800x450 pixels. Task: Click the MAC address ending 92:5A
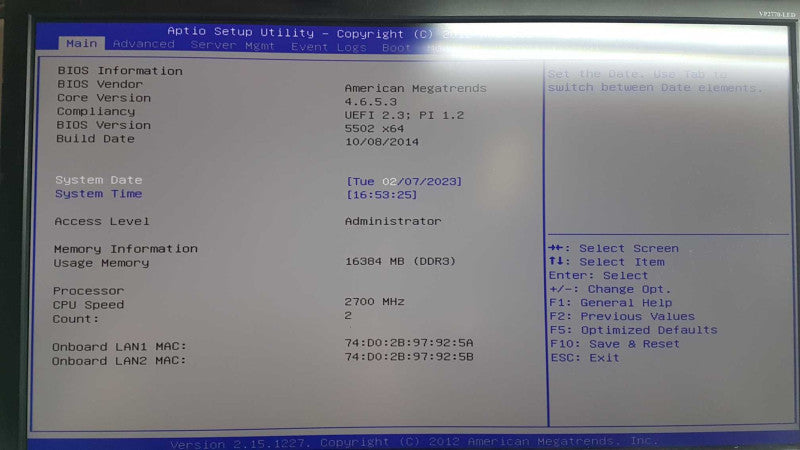click(x=409, y=342)
